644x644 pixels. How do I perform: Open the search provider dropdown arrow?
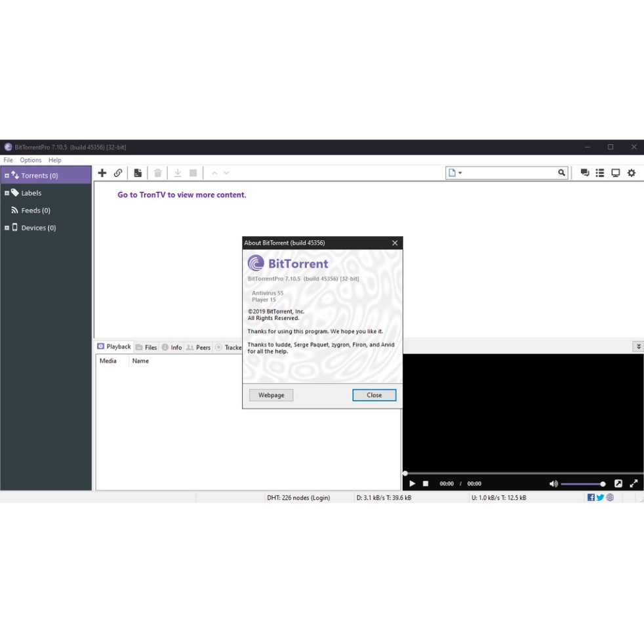[x=460, y=173]
